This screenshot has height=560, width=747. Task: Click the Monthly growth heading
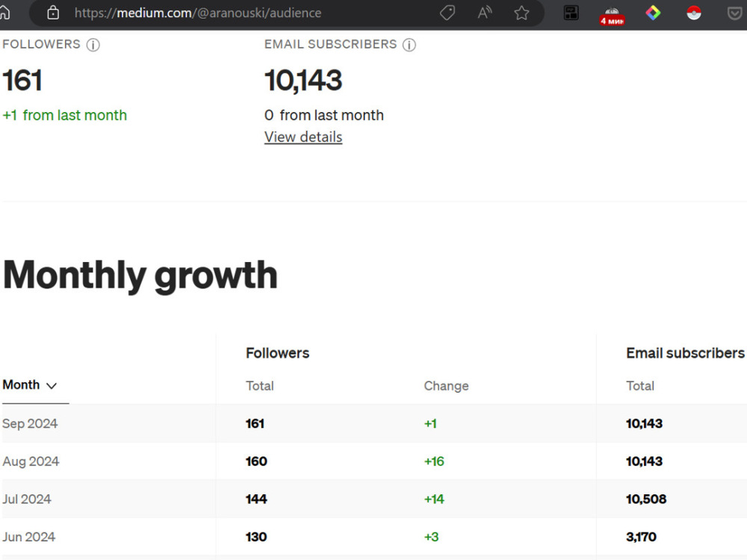click(x=140, y=276)
